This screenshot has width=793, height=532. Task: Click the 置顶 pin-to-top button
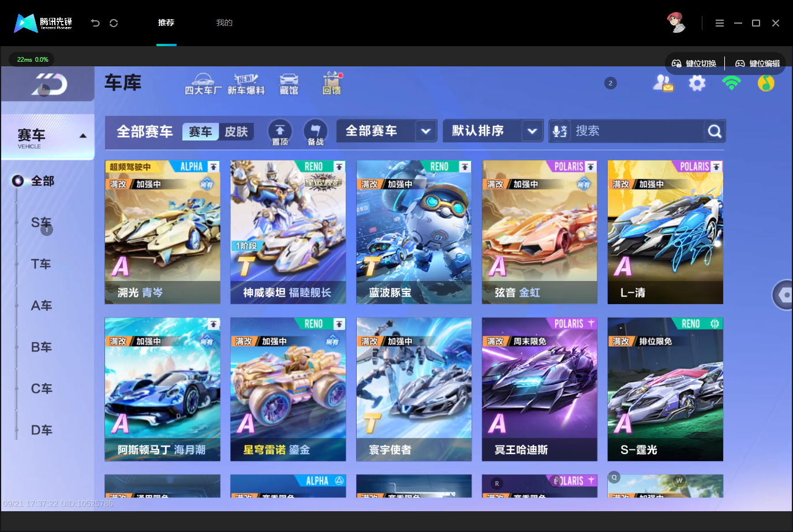tap(280, 132)
